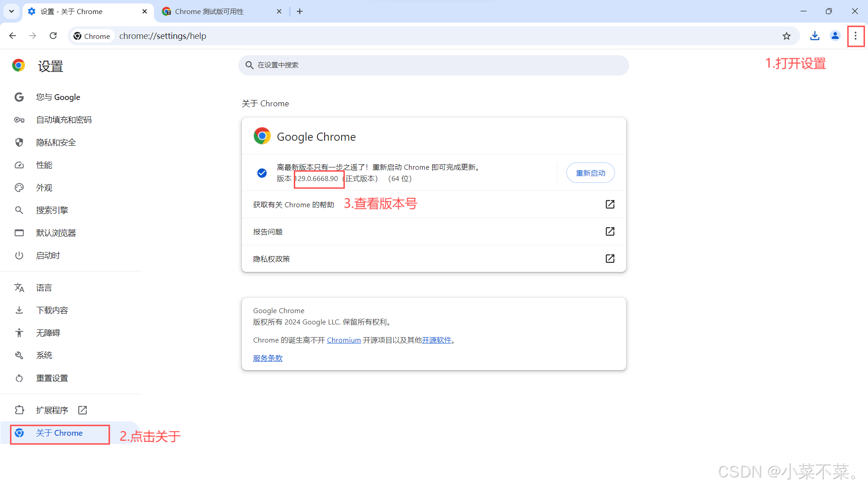Go back to previous page
Viewport: 868px width, 486px height.
pyautogui.click(x=13, y=36)
